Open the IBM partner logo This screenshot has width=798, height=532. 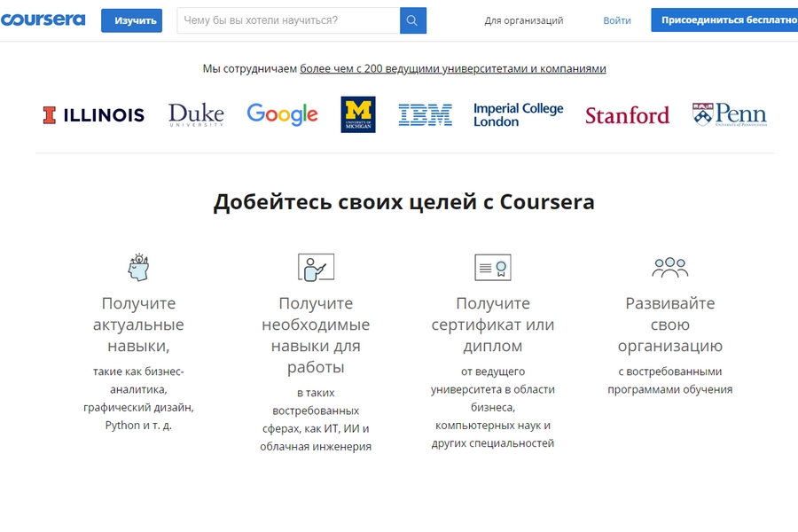click(425, 114)
